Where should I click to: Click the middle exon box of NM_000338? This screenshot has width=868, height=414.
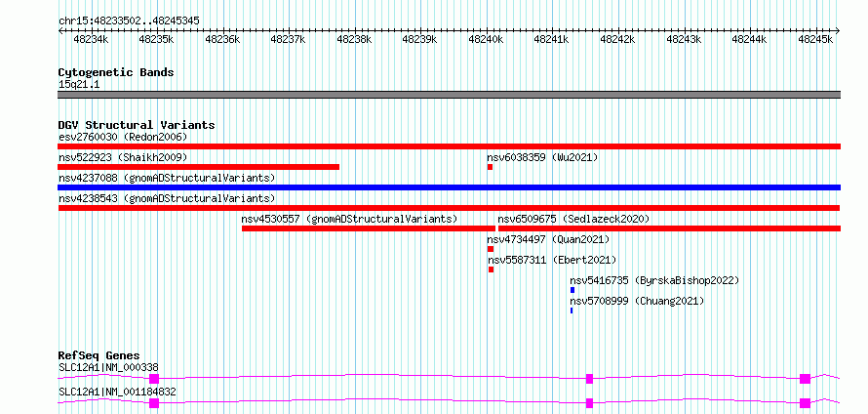(x=589, y=379)
